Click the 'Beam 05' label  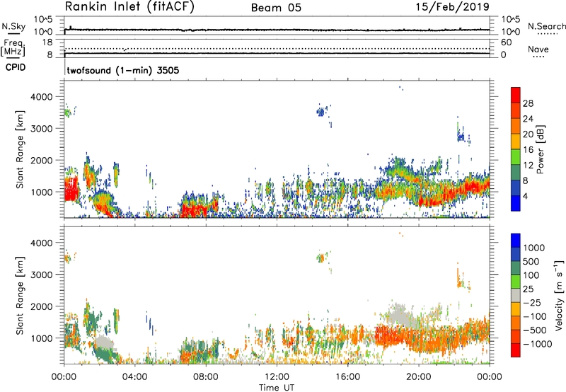pos(276,8)
